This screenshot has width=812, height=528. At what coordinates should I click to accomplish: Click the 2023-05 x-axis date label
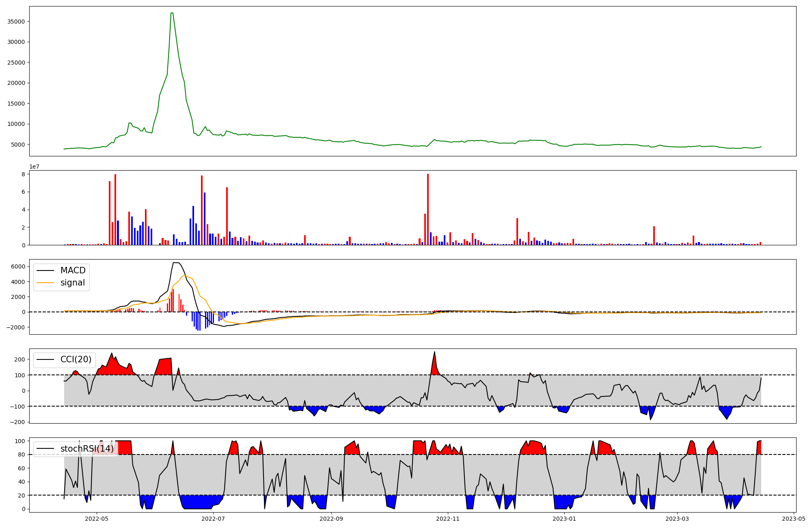click(x=794, y=519)
